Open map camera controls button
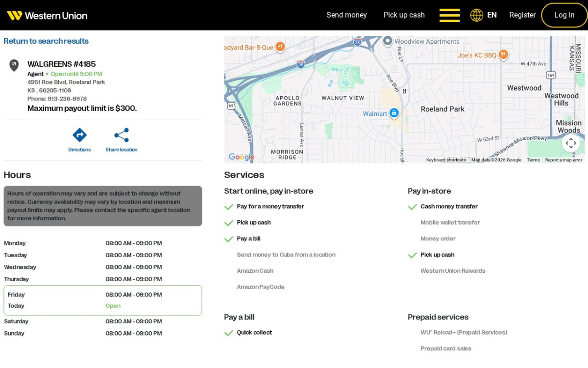The width and height of the screenshot is (588, 368). point(571,143)
